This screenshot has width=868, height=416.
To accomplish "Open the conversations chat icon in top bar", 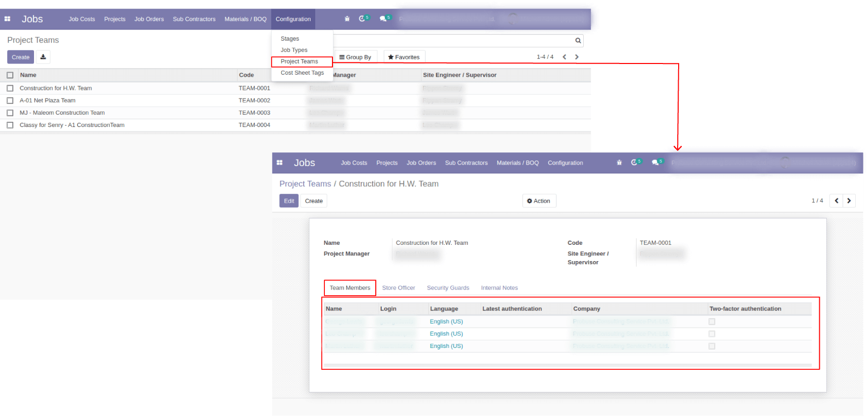I will (384, 19).
